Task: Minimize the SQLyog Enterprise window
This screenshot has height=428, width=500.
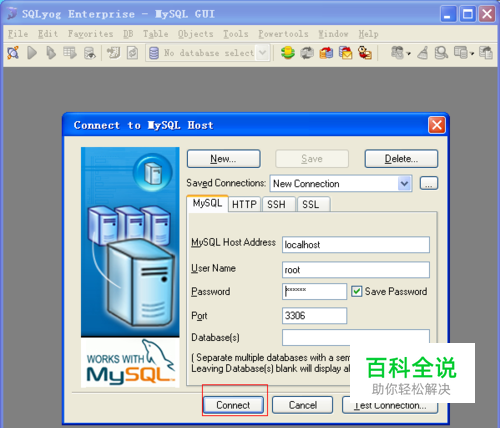Action: (448, 14)
